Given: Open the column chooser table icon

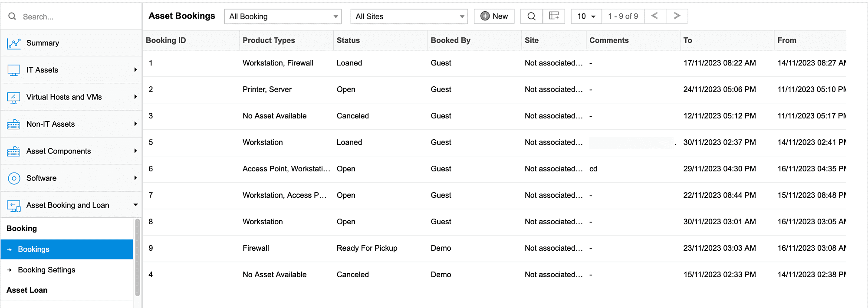Looking at the screenshot, I should 554,16.
